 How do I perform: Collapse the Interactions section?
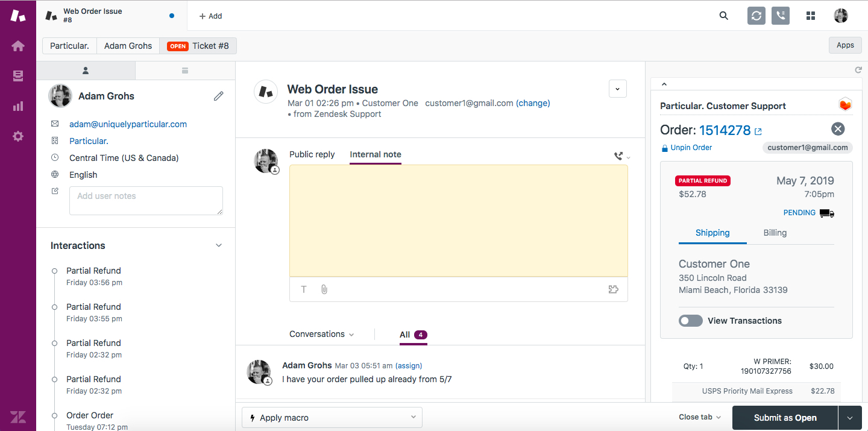pos(219,245)
